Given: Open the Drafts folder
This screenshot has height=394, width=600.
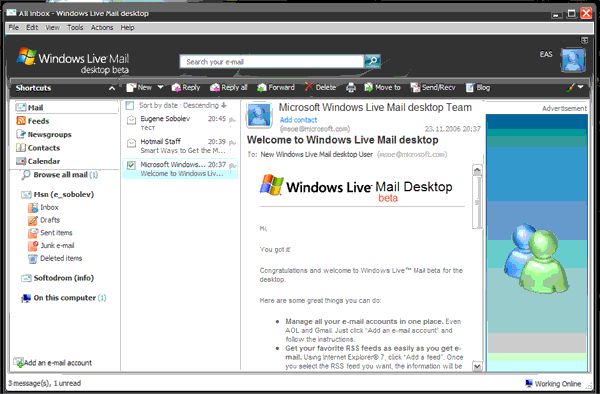Looking at the screenshot, I should tap(44, 220).
